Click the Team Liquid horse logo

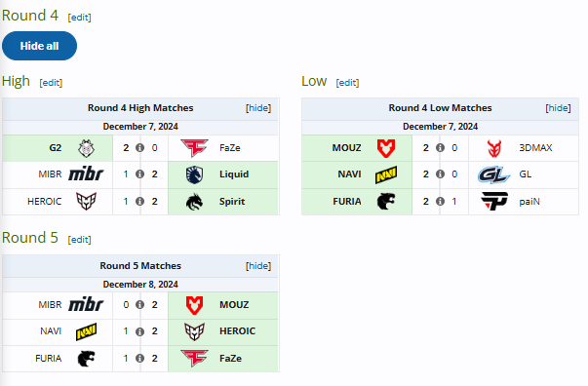point(194,174)
